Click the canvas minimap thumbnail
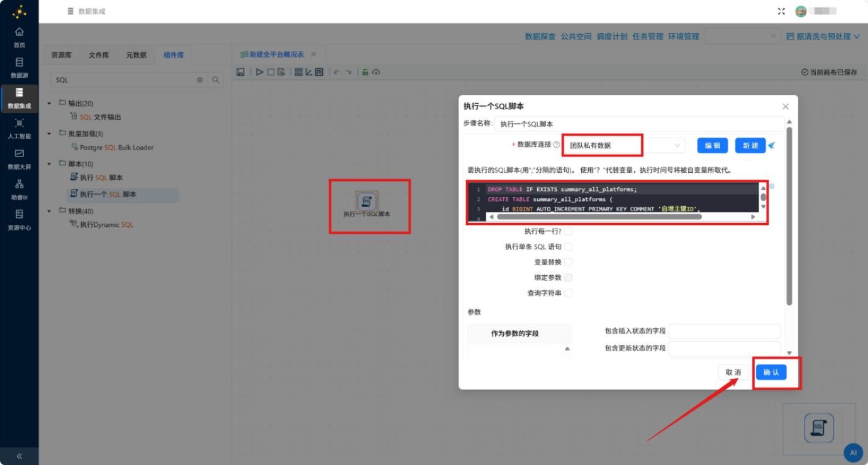Image resolution: width=868 pixels, height=465 pixels. 819,429
